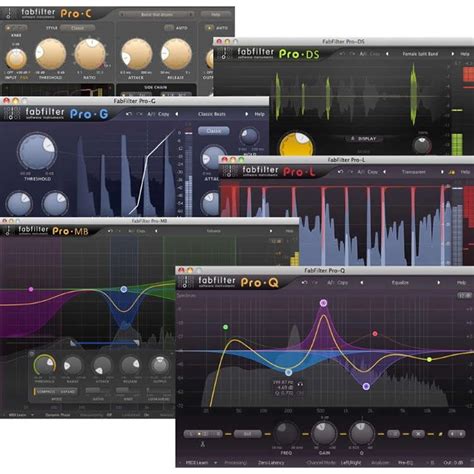This screenshot has height=474, width=474.
Task: Select the yellow-green EQ node in Pro-Q
Action: (x=429, y=360)
